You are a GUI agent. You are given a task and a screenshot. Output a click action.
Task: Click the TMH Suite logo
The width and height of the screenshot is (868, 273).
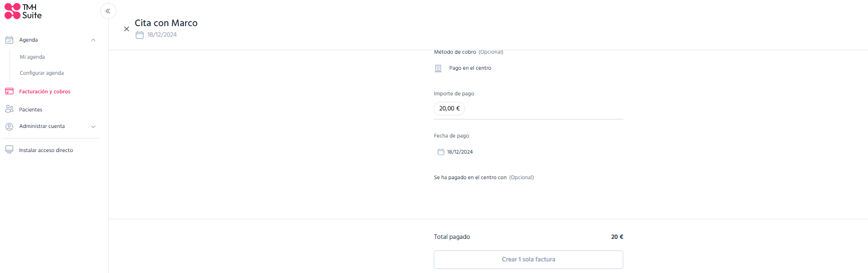[23, 11]
